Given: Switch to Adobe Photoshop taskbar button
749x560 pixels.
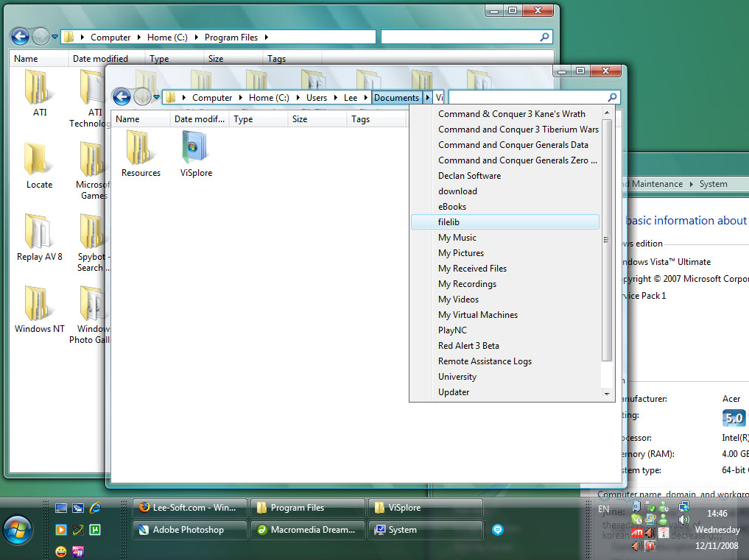Looking at the screenshot, I should tap(189, 530).
